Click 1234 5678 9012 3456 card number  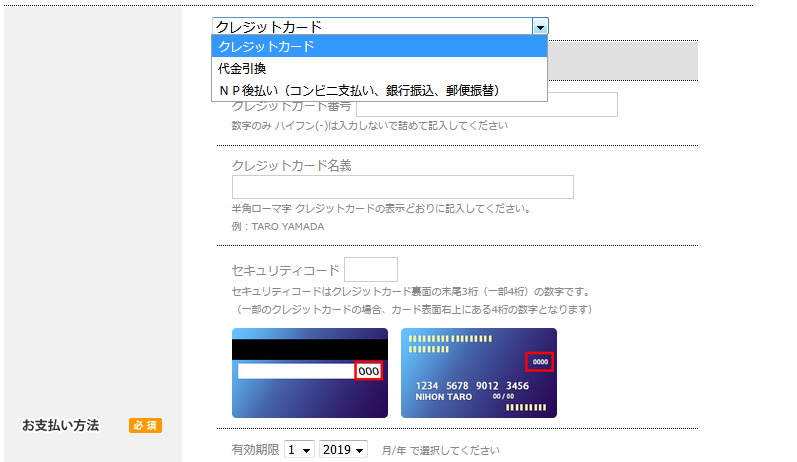(471, 386)
